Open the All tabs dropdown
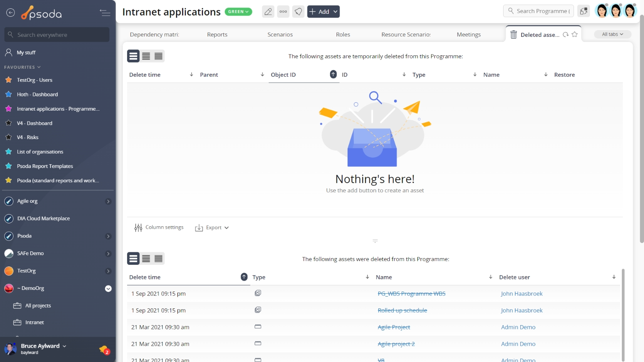Image resolution: width=644 pixels, height=362 pixels. pos(613,34)
